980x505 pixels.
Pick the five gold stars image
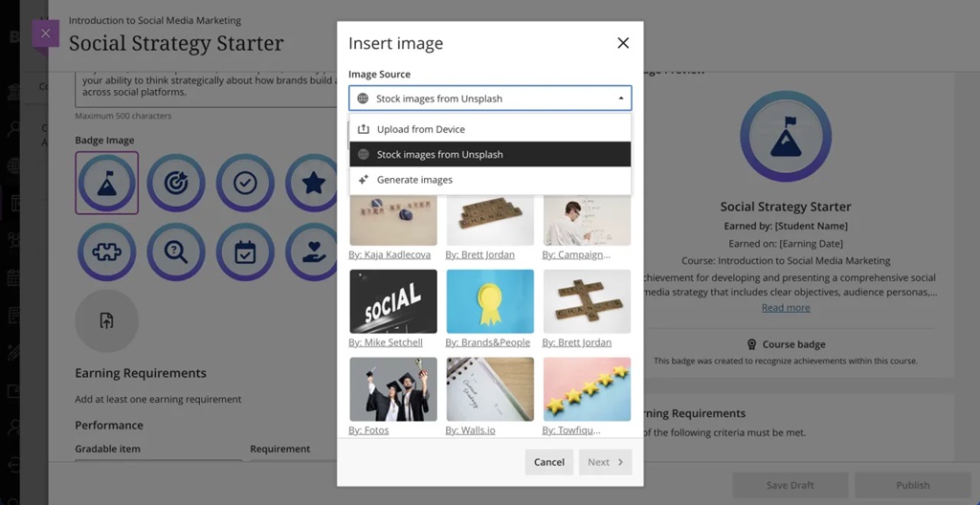click(587, 389)
